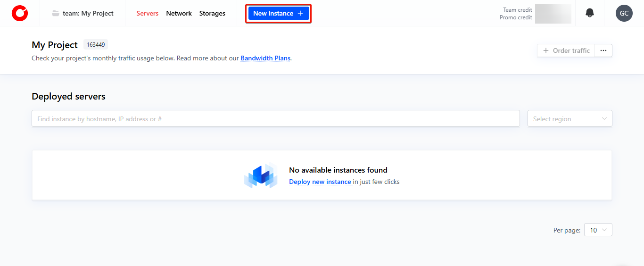Go to the Network tab
Viewport: 644px width, 266px height.
click(x=179, y=13)
